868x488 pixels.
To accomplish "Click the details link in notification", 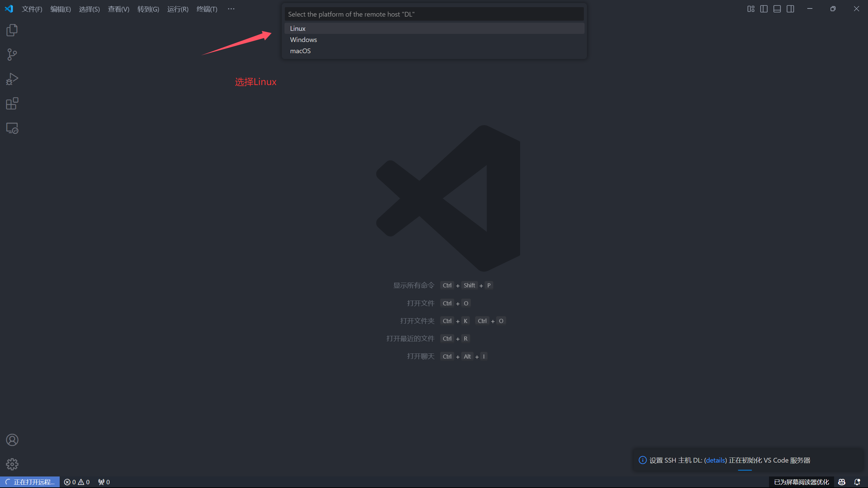I will (715, 460).
